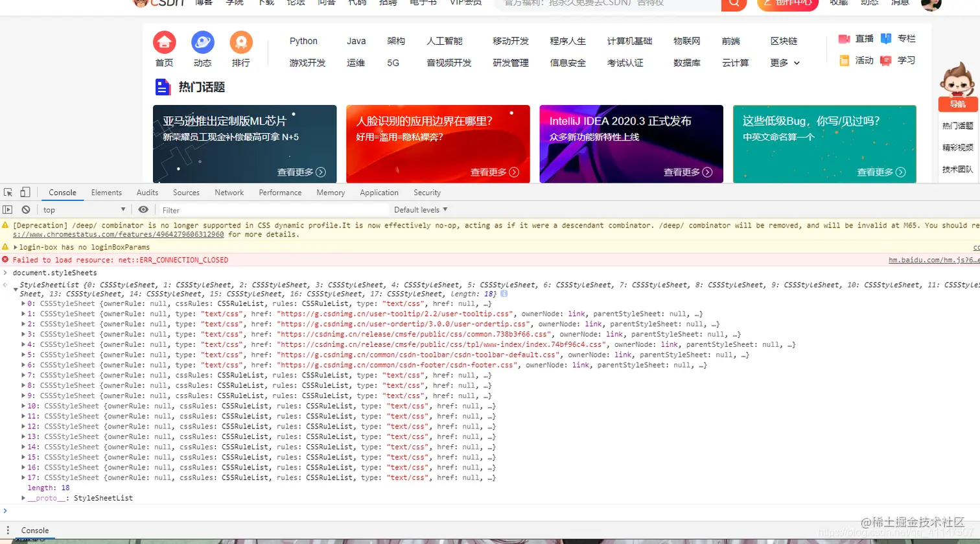This screenshot has width=980, height=544.
Task: Click the 活动 activity icon
Action: (x=844, y=60)
